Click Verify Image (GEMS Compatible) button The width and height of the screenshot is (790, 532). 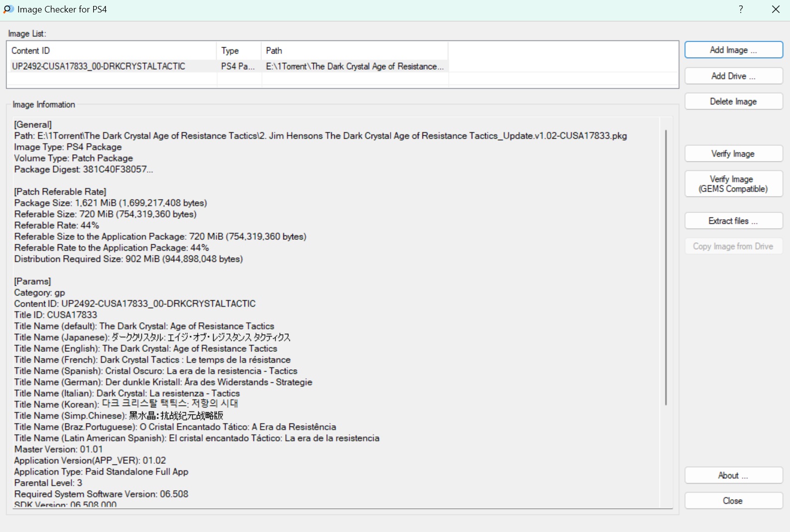click(x=734, y=184)
